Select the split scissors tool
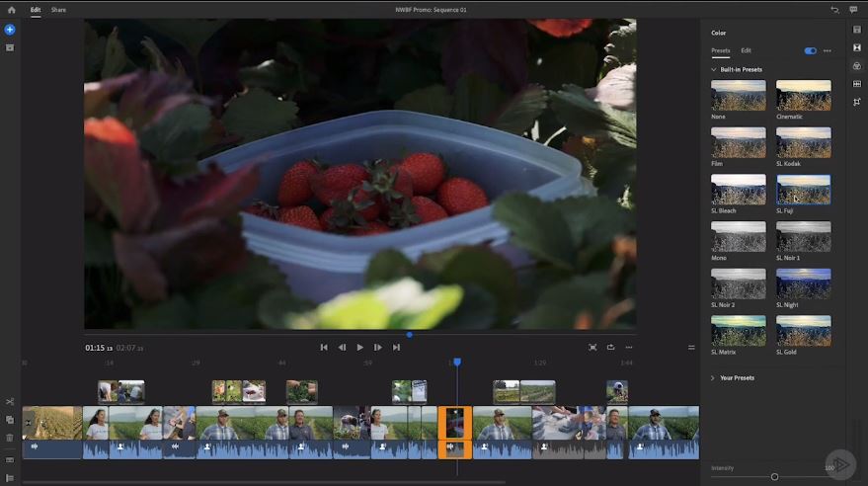 pos(10,402)
